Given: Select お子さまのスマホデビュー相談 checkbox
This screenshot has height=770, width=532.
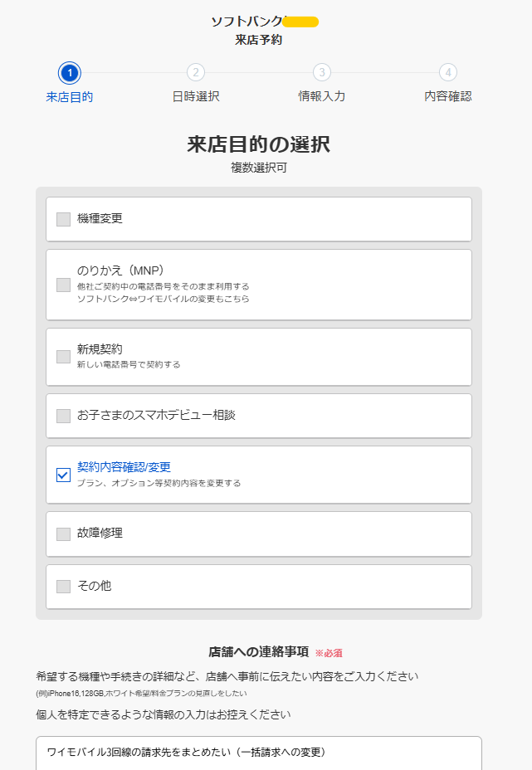Looking at the screenshot, I should pyautogui.click(x=63, y=416).
